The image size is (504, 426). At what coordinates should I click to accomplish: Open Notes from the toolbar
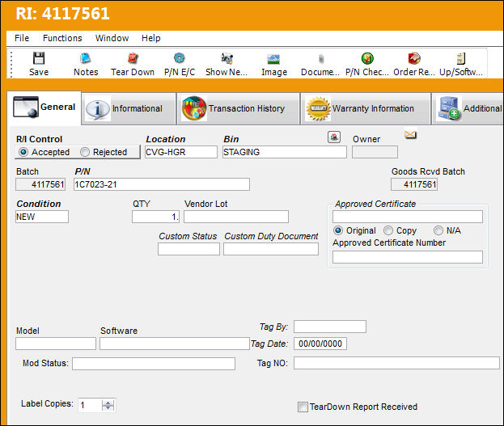click(86, 64)
